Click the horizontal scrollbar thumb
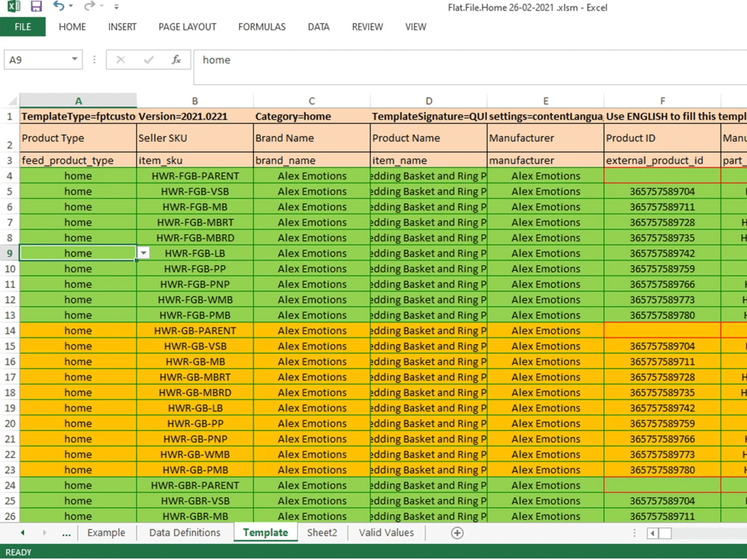 (x=665, y=533)
